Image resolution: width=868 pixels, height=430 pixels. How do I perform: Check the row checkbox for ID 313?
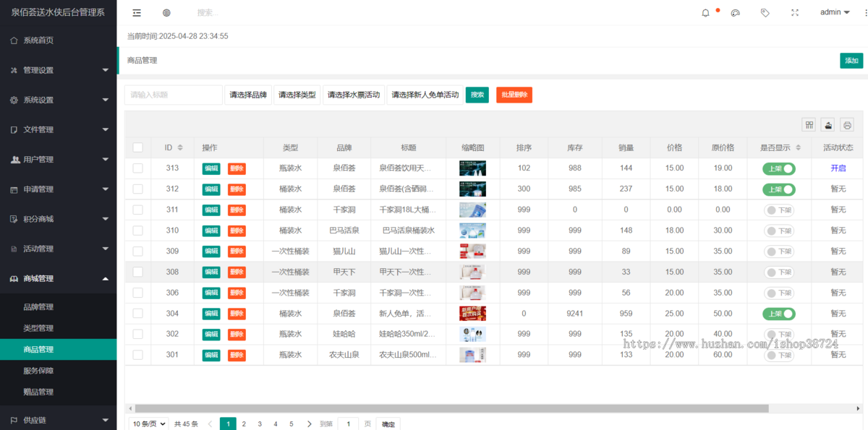pos(137,168)
